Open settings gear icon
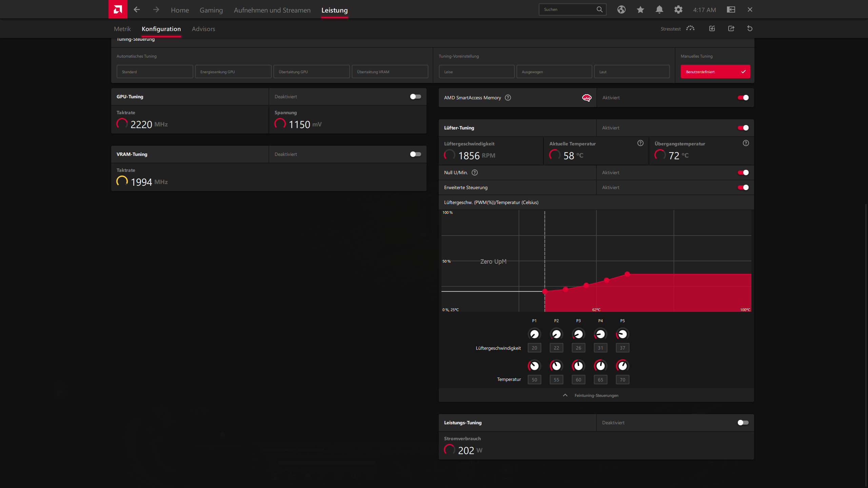This screenshot has width=868, height=488. [x=678, y=9]
